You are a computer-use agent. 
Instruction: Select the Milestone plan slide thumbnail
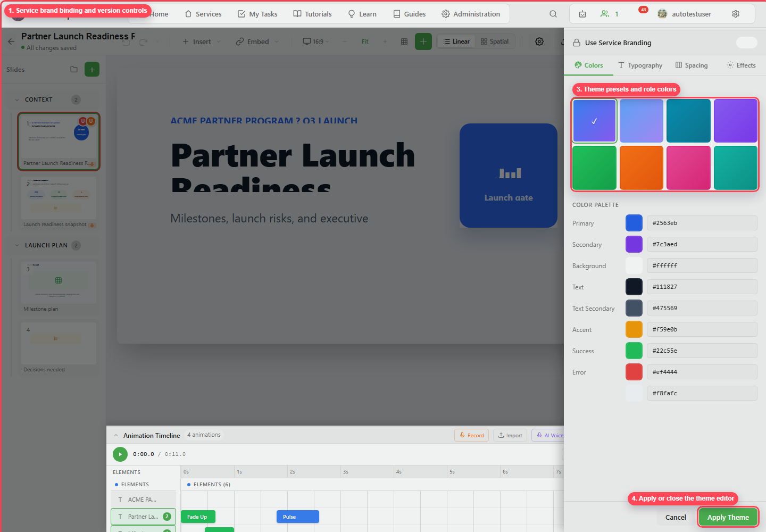point(59,287)
